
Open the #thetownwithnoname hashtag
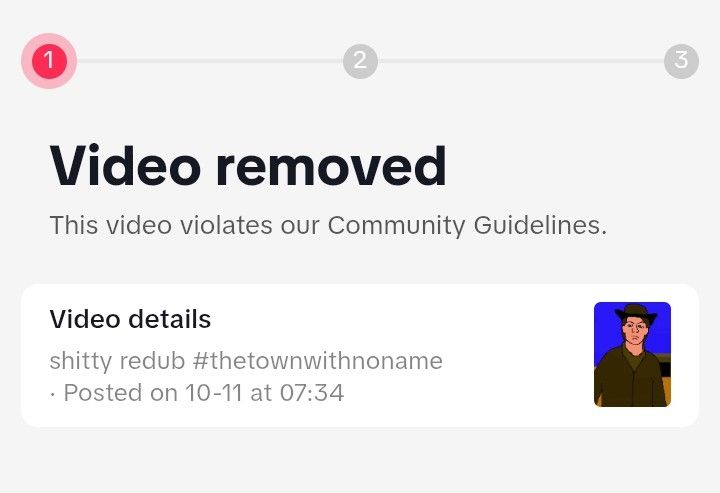click(318, 361)
